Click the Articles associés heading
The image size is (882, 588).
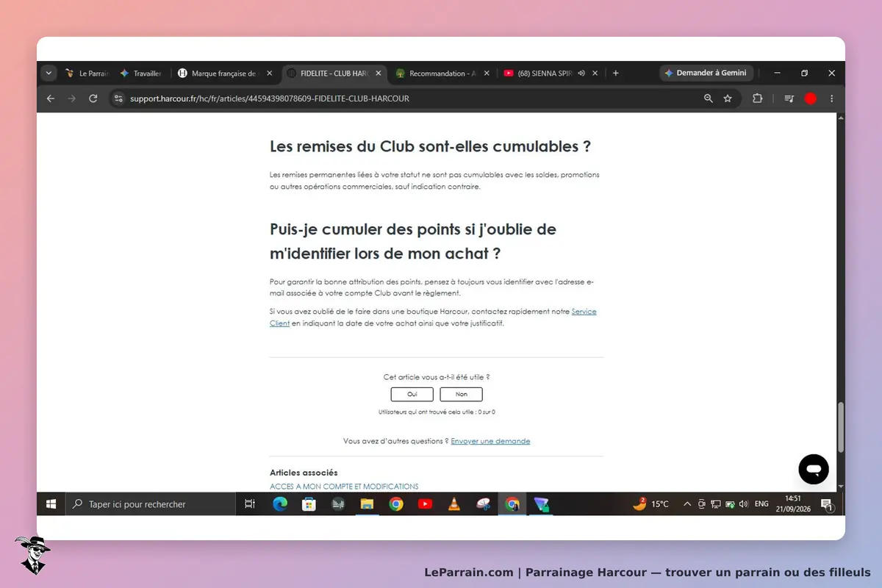304,473
